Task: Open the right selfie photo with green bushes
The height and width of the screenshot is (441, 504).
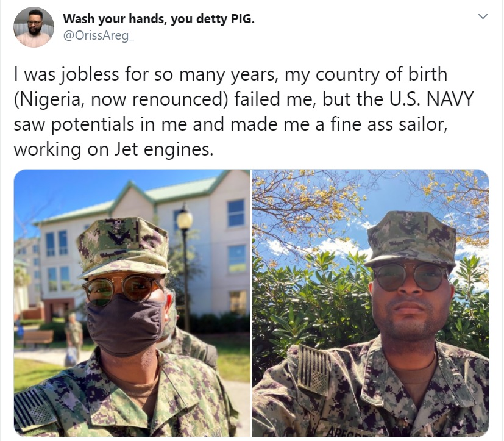Action: tap(371, 303)
